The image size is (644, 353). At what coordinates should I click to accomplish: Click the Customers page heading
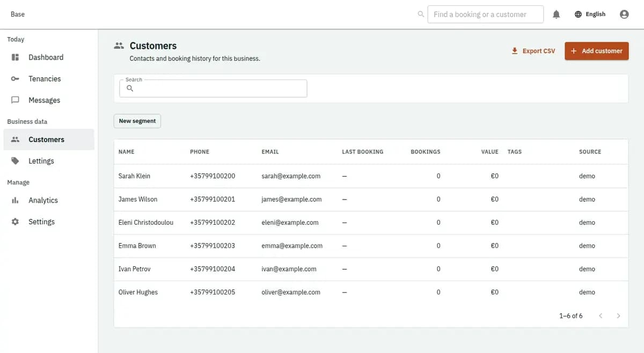click(x=153, y=46)
